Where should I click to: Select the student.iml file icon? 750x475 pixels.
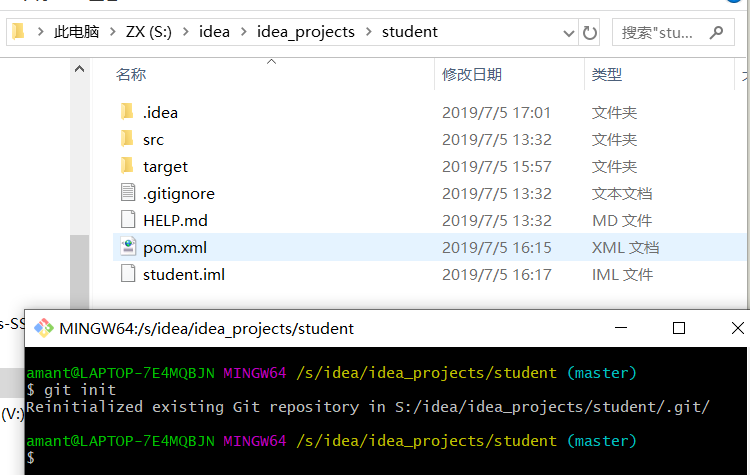coord(126,274)
